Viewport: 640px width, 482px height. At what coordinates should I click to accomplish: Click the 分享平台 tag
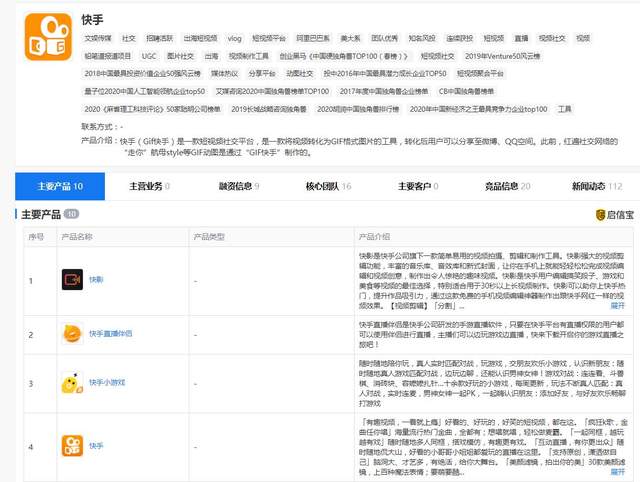coord(262,74)
